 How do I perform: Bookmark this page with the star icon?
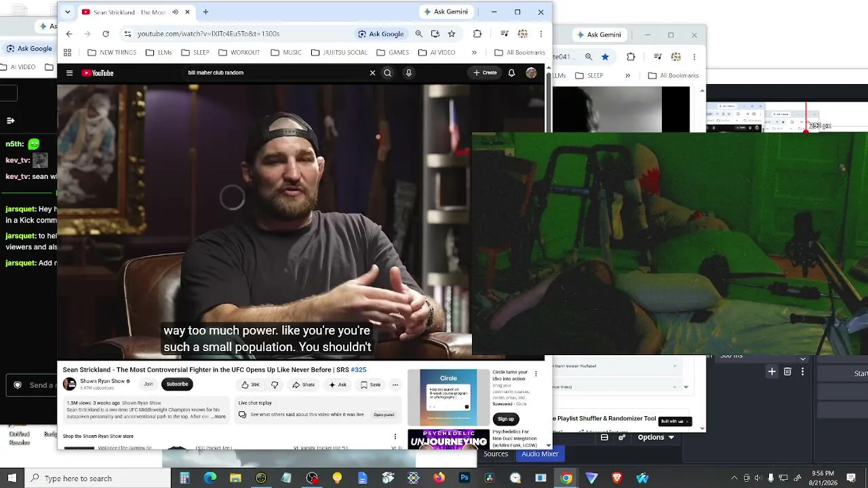coord(452,33)
